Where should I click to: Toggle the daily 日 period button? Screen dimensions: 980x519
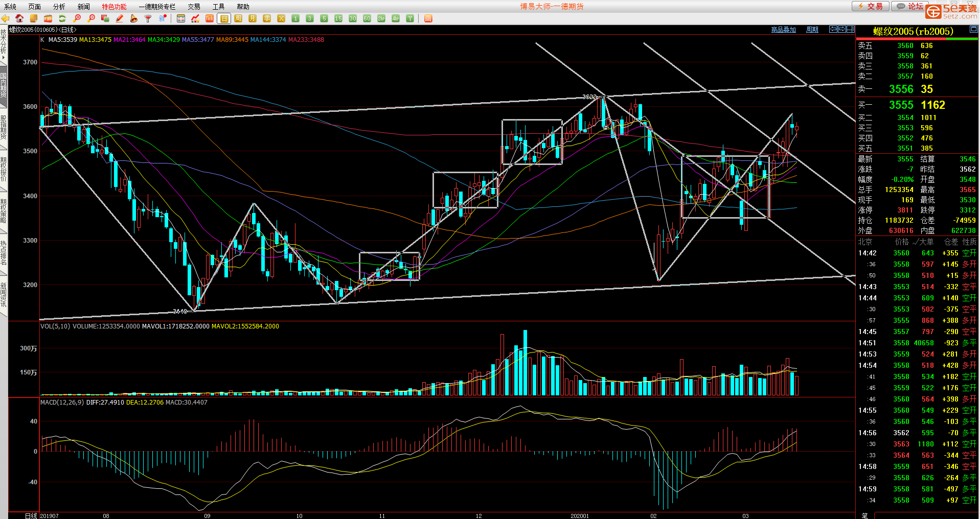click(224, 18)
